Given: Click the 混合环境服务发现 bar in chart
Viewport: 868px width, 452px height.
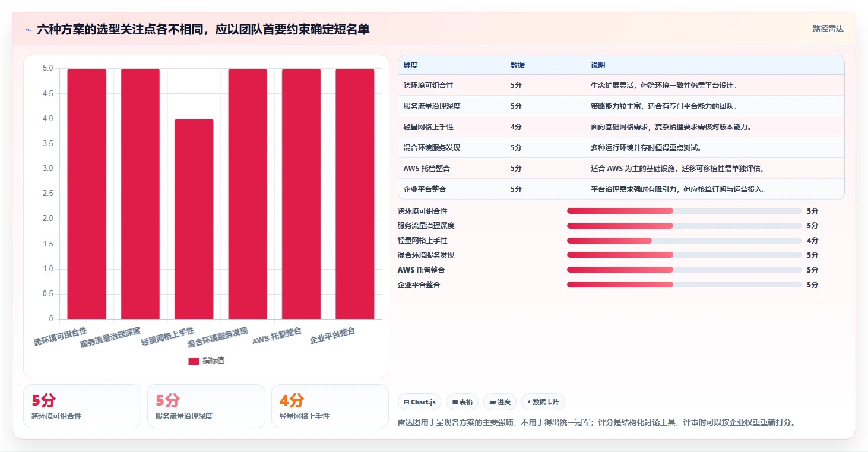Looking at the screenshot, I should [248, 194].
